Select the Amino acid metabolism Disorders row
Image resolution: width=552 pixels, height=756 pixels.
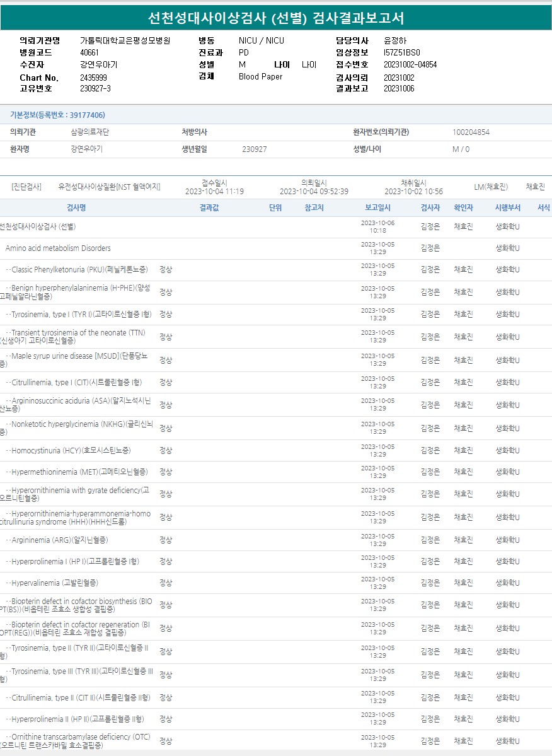pyautogui.click(x=58, y=248)
